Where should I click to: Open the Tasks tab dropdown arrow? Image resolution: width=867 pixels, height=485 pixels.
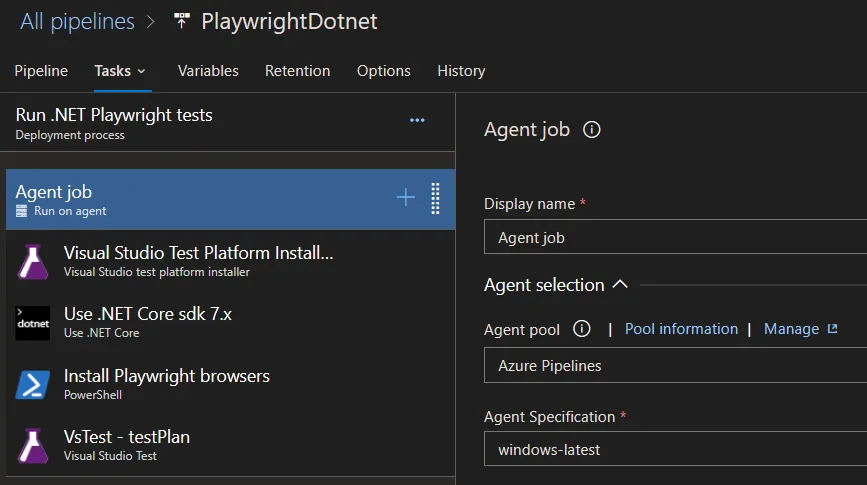coord(141,71)
